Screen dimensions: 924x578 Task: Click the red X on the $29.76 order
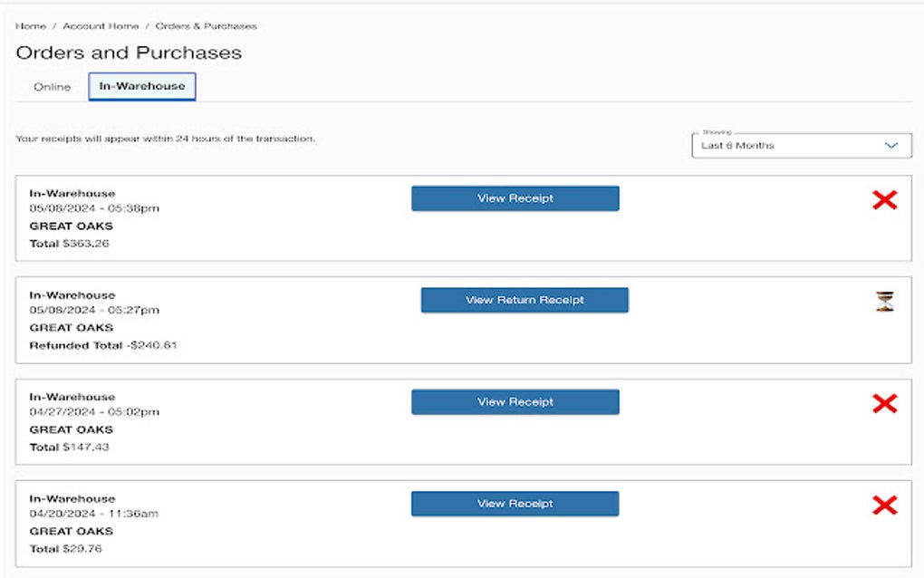pyautogui.click(x=884, y=506)
